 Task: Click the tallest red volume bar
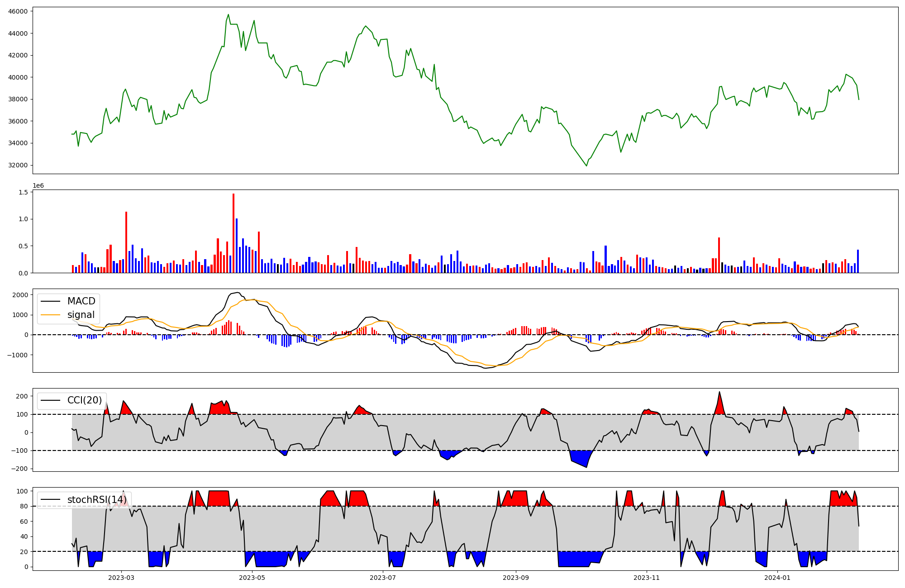pyautogui.click(x=233, y=233)
